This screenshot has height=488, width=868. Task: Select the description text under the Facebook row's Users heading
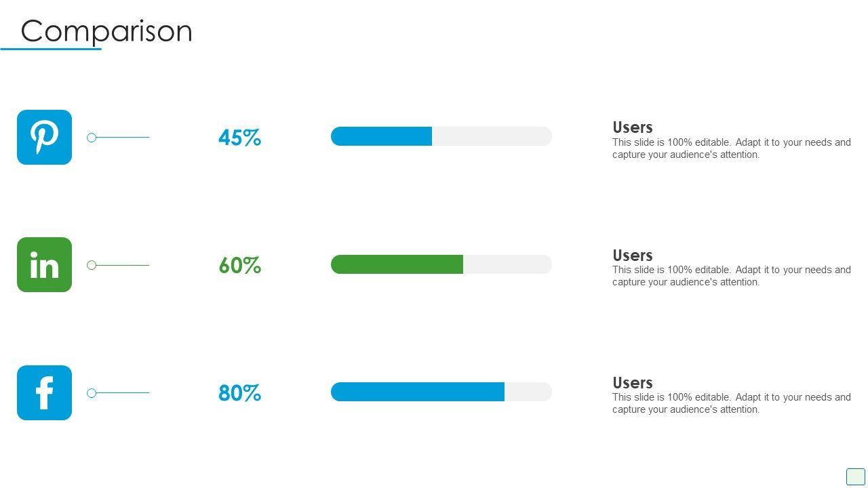coord(731,403)
